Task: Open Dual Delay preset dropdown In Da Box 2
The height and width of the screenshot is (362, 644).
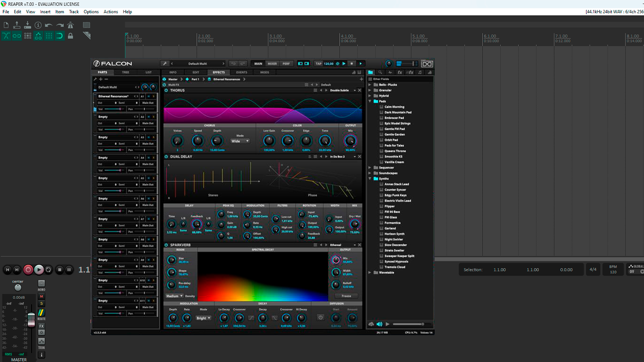Action: pos(342,156)
